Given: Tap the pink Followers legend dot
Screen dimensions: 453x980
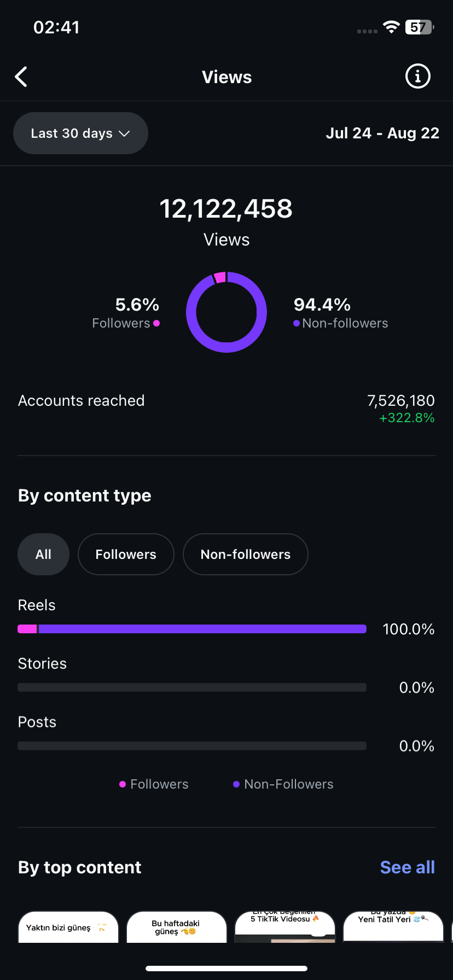Looking at the screenshot, I should point(156,323).
